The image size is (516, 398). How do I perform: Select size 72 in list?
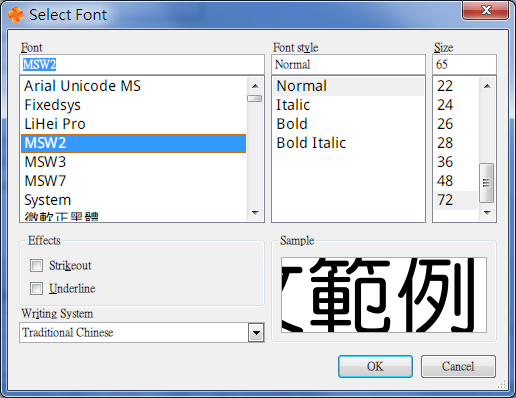tap(456, 200)
